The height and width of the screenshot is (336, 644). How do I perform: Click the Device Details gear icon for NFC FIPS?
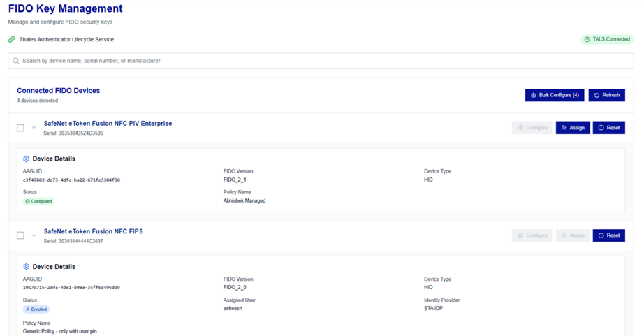pos(27,266)
